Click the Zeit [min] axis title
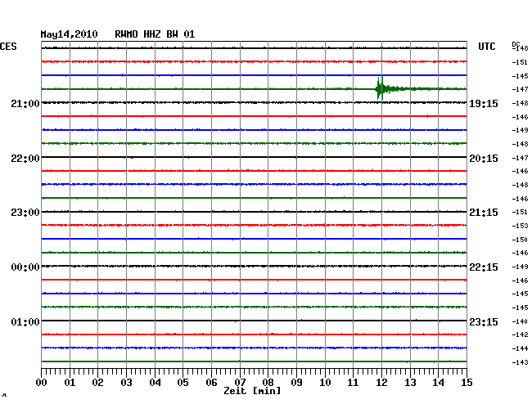The height and width of the screenshot is (404, 532). click(x=252, y=391)
